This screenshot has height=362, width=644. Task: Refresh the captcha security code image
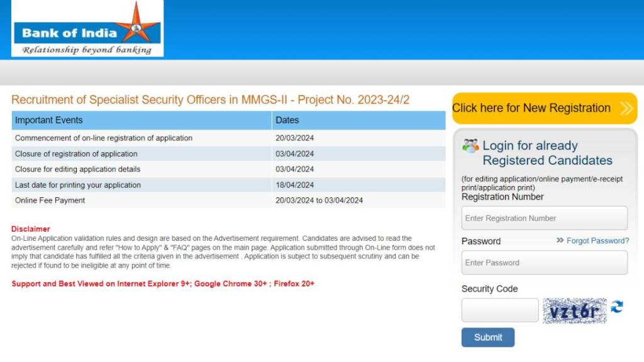[x=617, y=307]
